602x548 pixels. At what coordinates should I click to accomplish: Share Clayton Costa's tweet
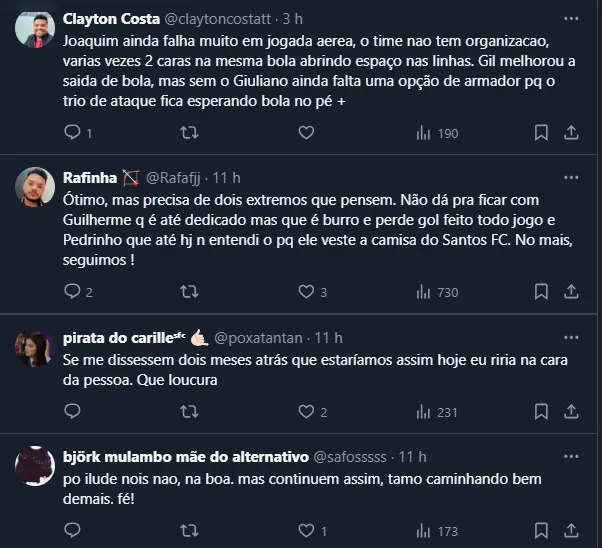[572, 133]
